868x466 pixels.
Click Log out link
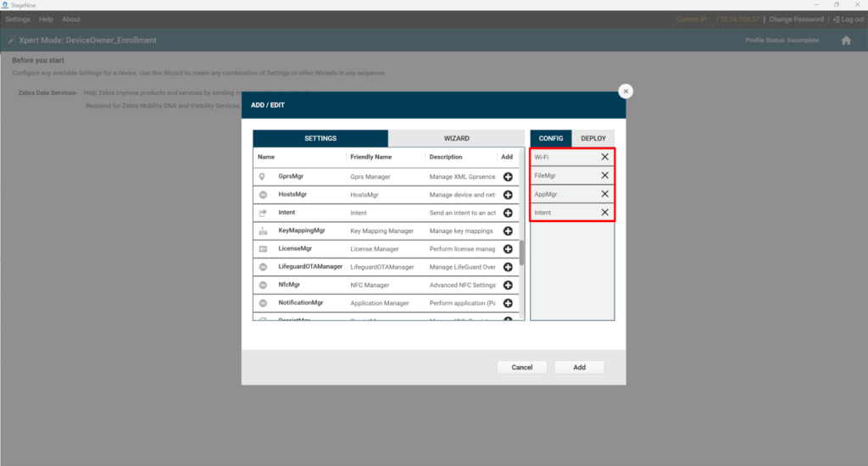pyautogui.click(x=849, y=19)
